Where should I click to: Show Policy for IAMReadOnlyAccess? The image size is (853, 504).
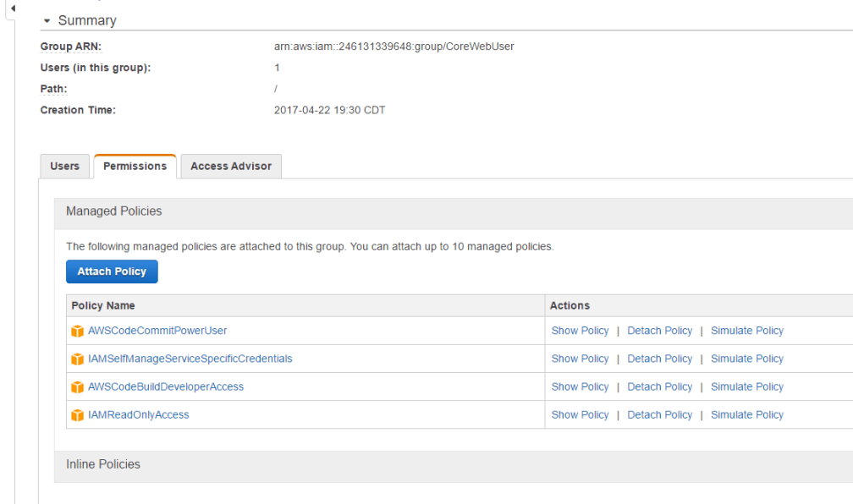coord(580,414)
